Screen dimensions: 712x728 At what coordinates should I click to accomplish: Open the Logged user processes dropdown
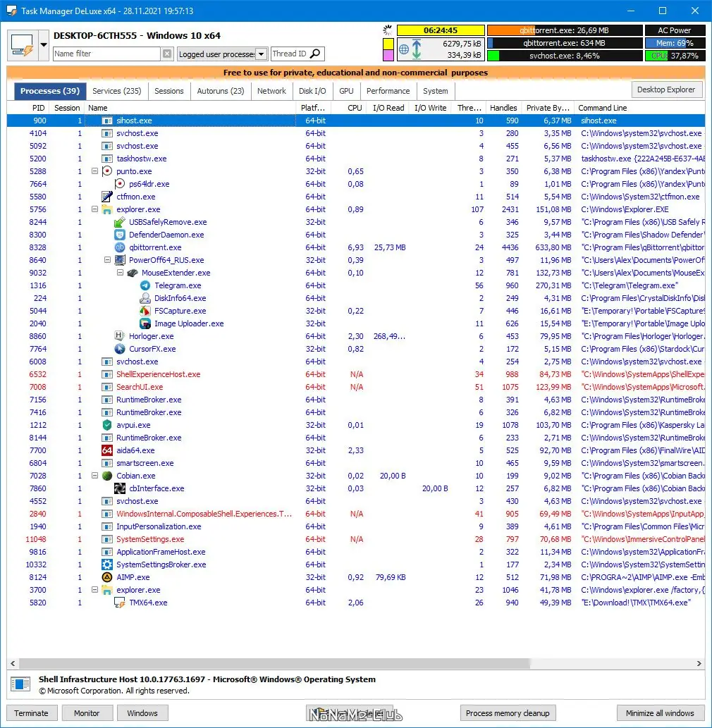[x=262, y=54]
